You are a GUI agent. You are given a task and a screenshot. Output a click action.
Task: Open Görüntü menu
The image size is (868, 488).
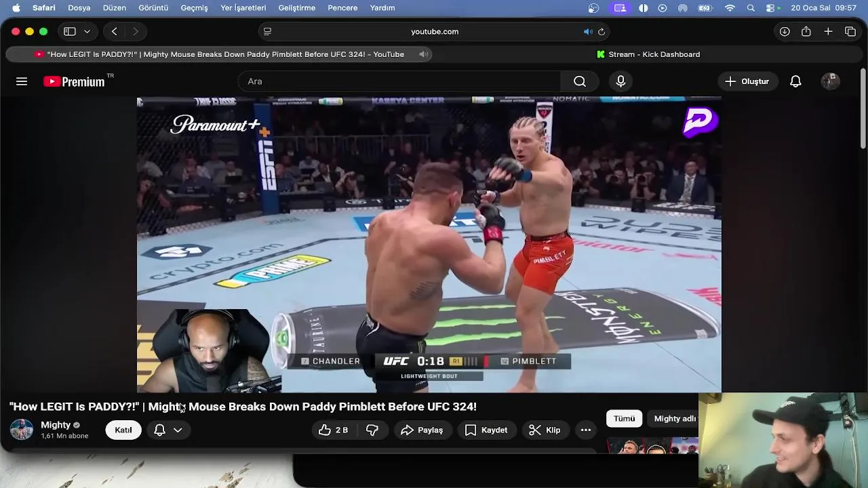[153, 8]
